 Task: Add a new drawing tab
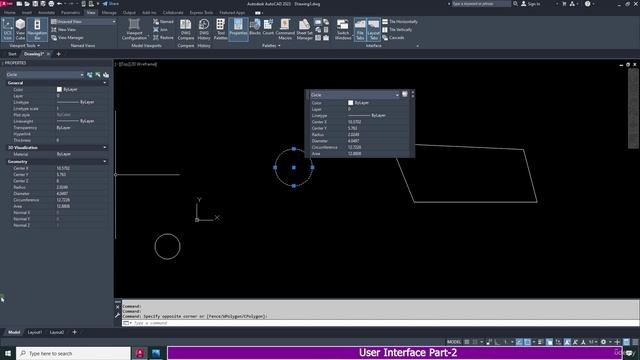click(58, 54)
